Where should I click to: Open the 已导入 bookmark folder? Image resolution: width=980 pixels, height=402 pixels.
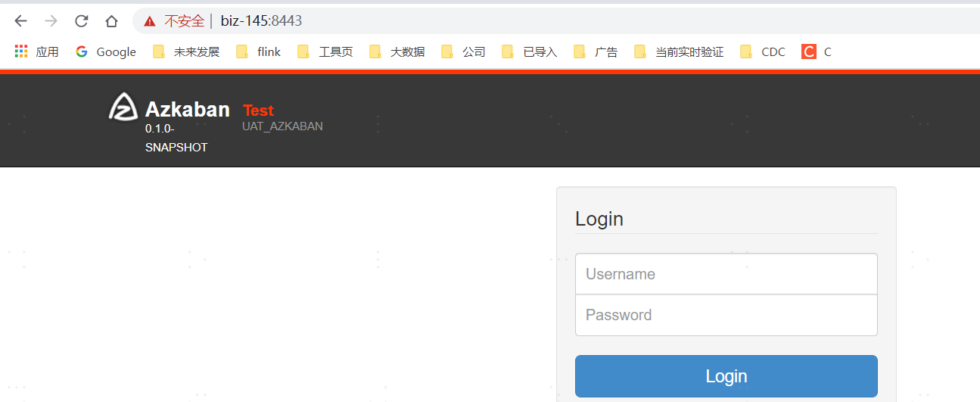coord(530,51)
